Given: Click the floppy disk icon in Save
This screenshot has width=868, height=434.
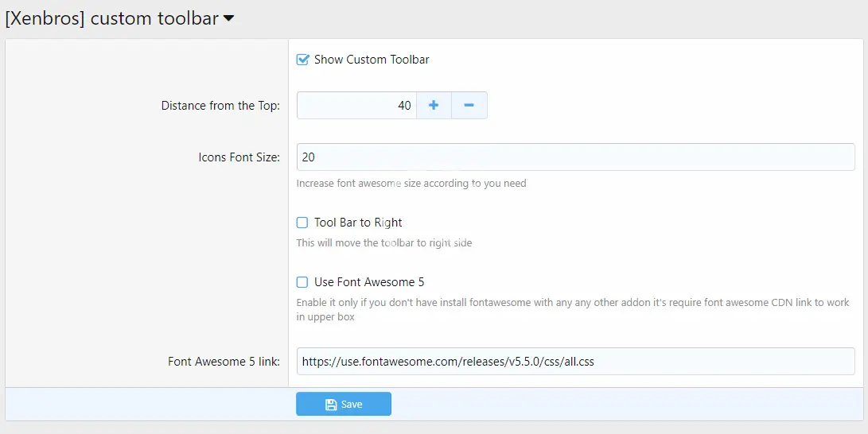Looking at the screenshot, I should pyautogui.click(x=331, y=405).
